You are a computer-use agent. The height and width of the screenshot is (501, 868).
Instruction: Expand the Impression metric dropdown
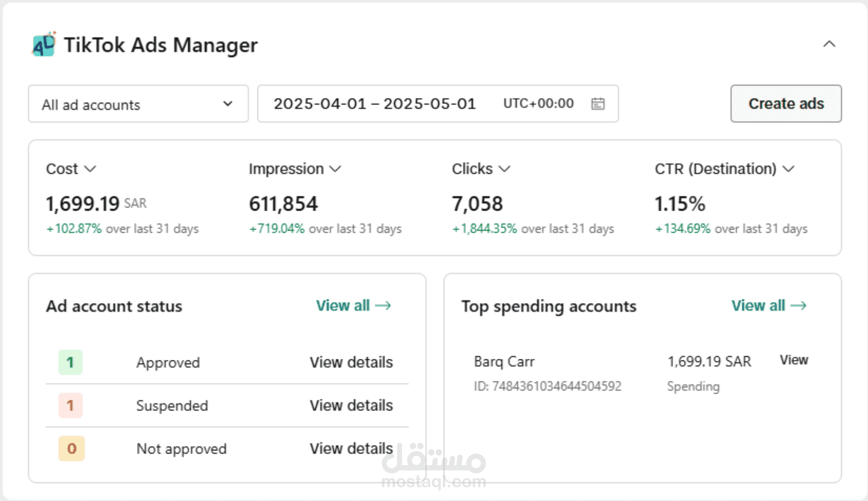coord(335,169)
